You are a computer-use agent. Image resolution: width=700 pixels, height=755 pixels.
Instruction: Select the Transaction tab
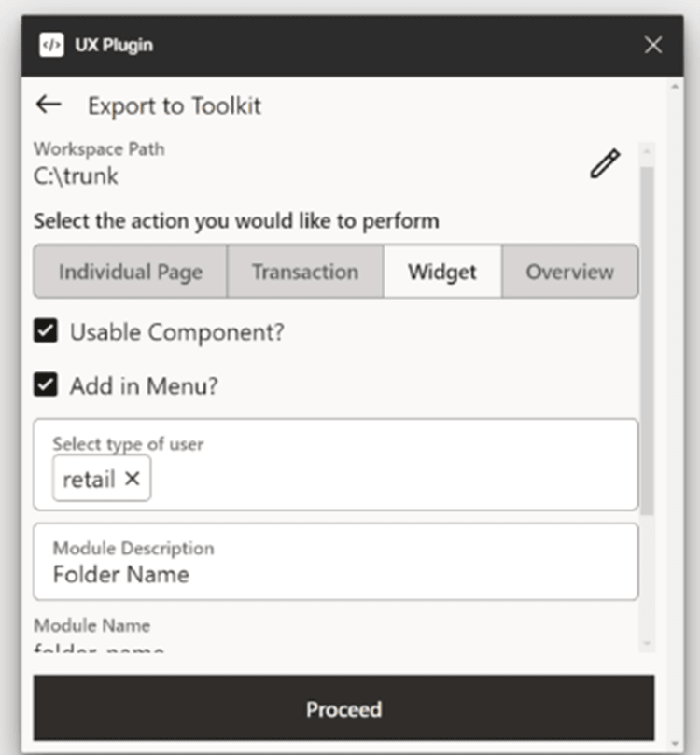tap(304, 272)
